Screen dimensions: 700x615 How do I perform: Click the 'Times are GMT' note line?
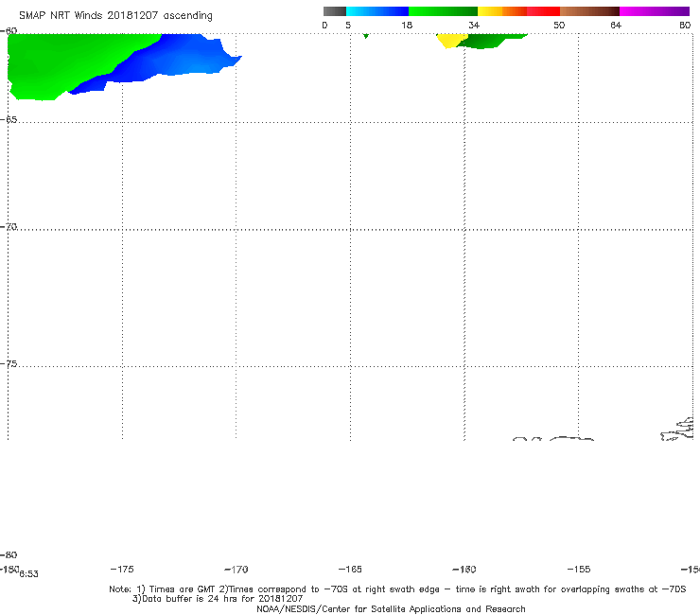point(397,589)
